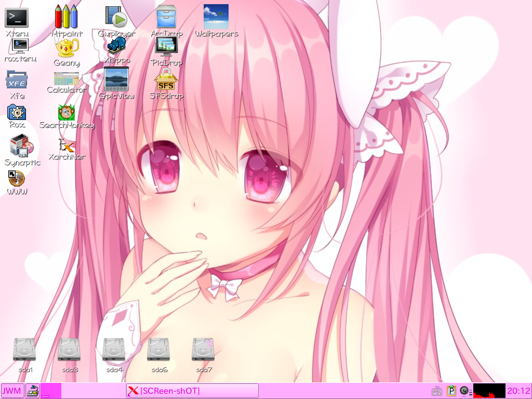The width and height of the screenshot is (532, 399).
Task: Open the clipboard P tray icon
Action: click(451, 391)
